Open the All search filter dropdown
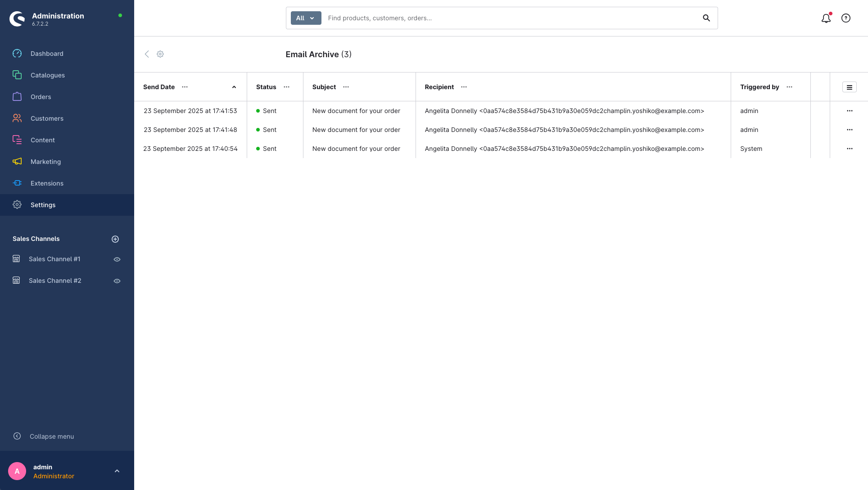This screenshot has height=490, width=868. [x=306, y=18]
